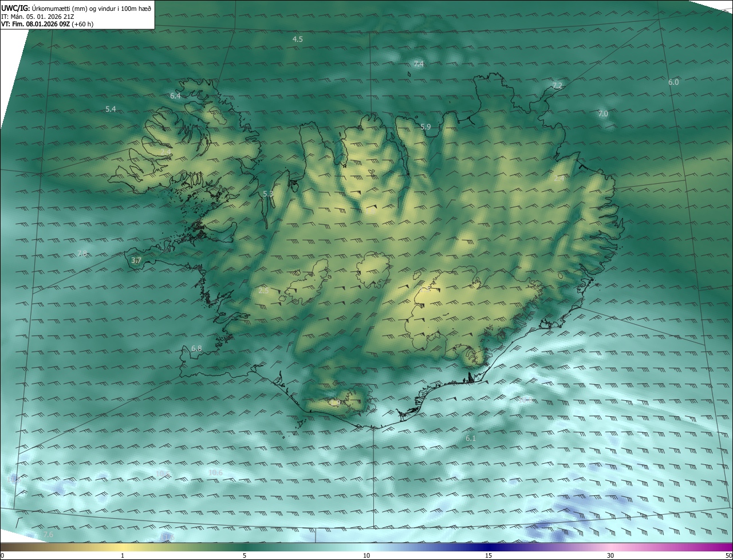Click the 6.0 value label

coord(673,82)
